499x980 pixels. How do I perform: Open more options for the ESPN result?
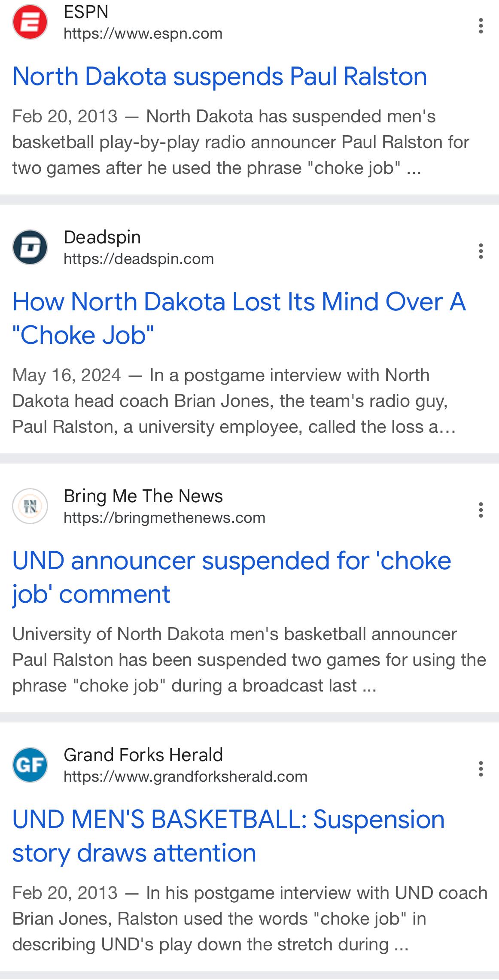[481, 26]
